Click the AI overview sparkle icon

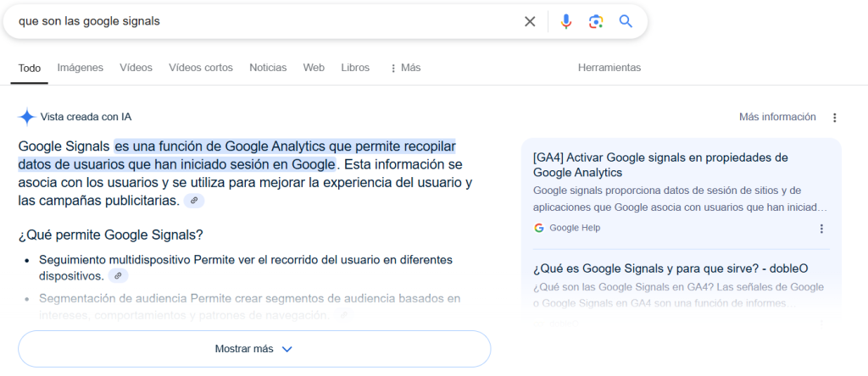coord(27,117)
